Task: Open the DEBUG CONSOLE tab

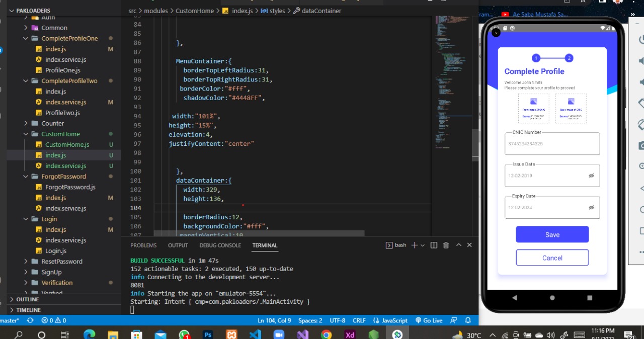Action: [220, 245]
